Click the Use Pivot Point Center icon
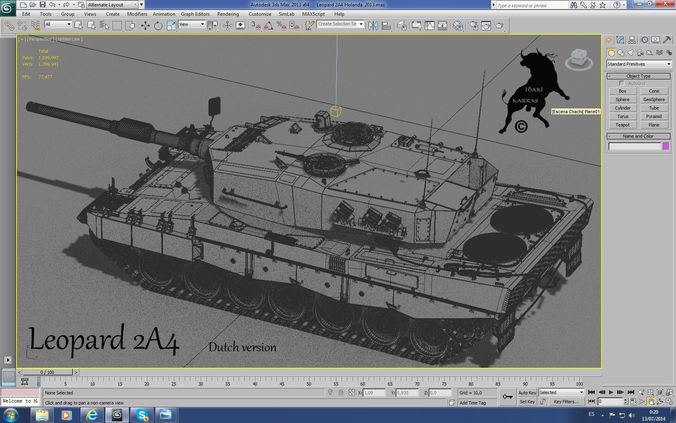 point(212,26)
